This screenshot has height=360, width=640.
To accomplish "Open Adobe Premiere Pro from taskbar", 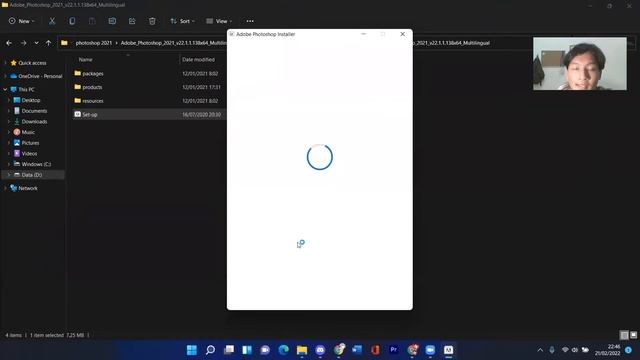I will tap(393, 350).
